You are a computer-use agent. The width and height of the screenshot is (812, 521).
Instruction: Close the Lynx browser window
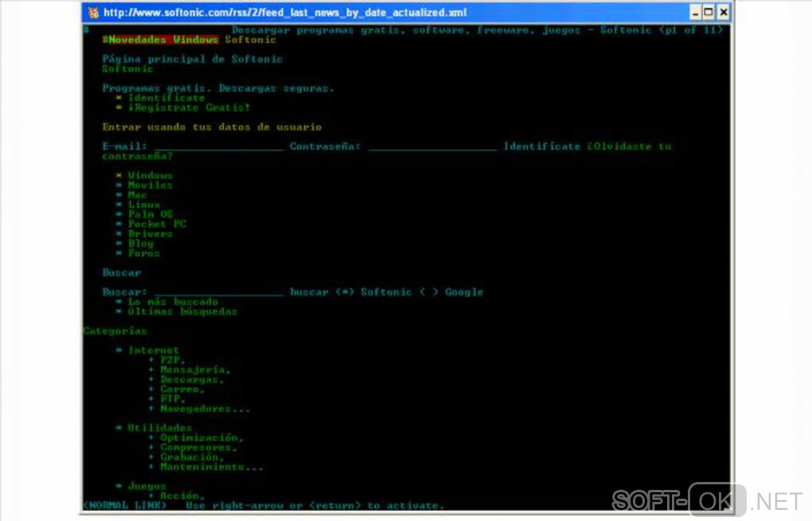tap(724, 13)
